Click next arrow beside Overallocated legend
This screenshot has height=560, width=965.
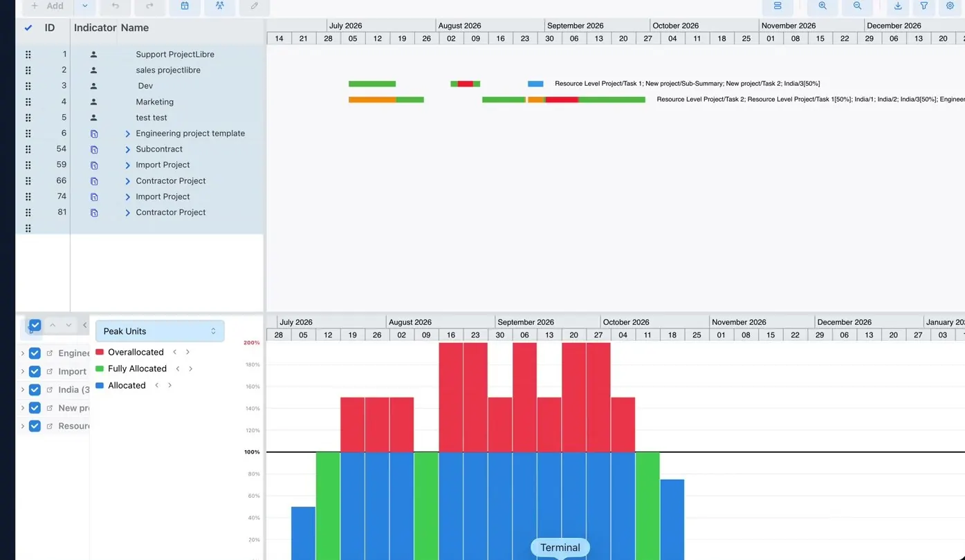tap(187, 352)
